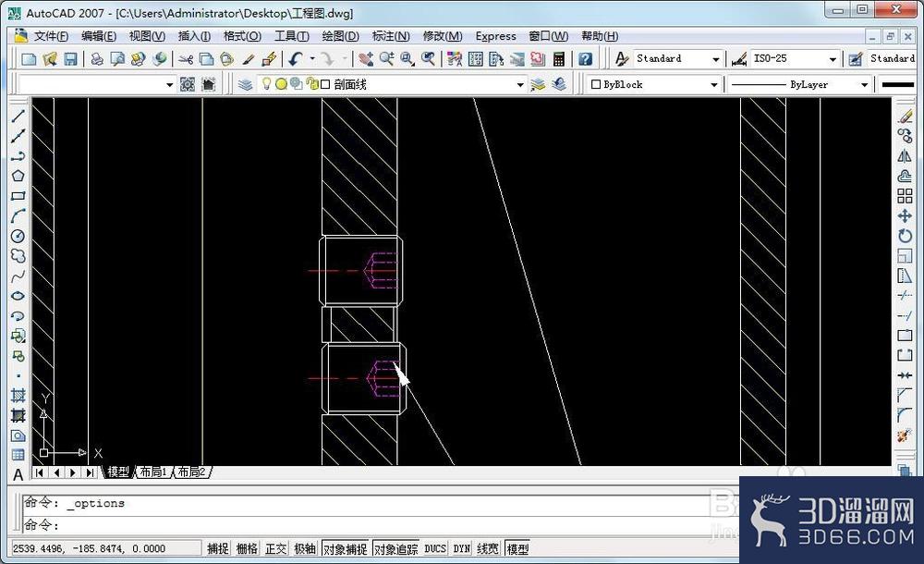Choose the Polygon tool
Image resolution: width=924 pixels, height=564 pixels.
tap(18, 176)
